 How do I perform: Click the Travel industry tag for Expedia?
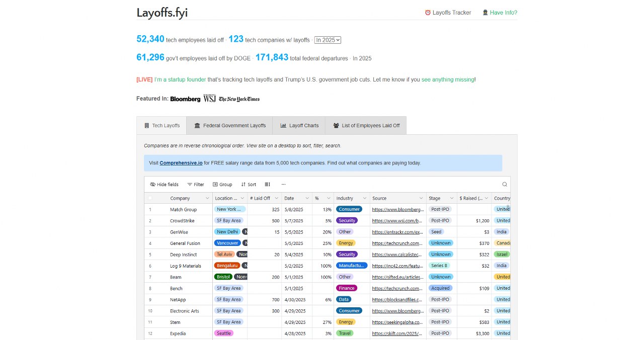pos(345,333)
